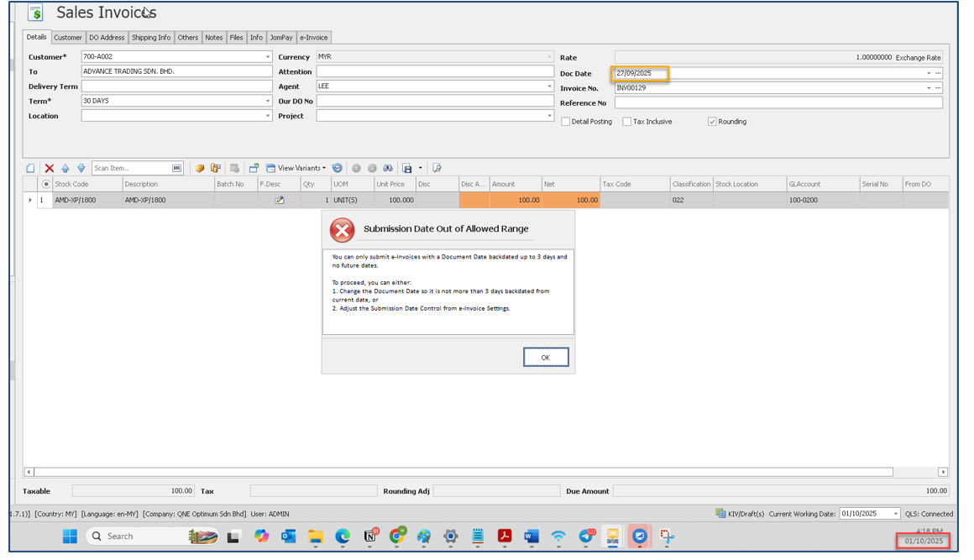The width and height of the screenshot is (974, 560).
Task: Open the JomPay tab
Action: (280, 38)
